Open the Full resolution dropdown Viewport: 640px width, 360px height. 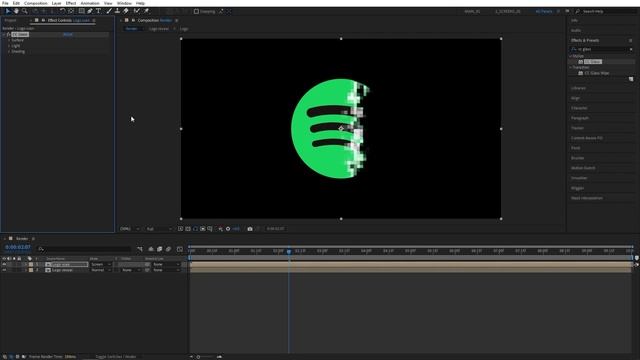pos(159,229)
